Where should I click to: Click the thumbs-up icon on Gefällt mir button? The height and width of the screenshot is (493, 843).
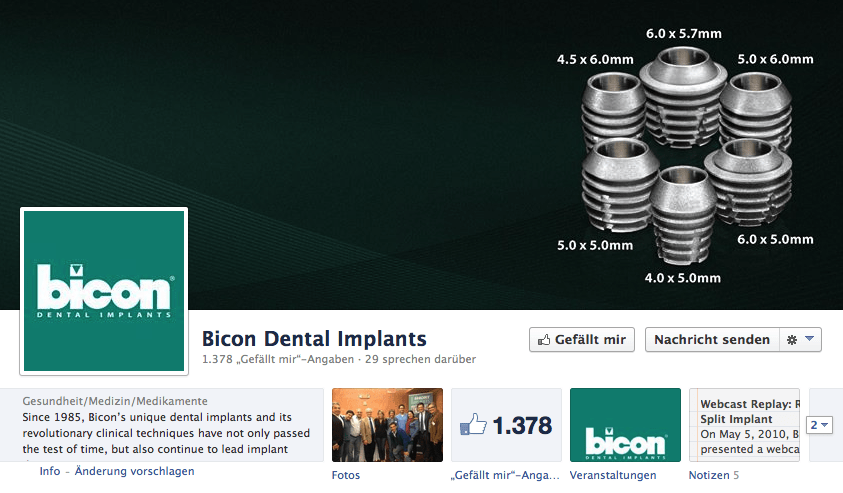[x=544, y=340]
